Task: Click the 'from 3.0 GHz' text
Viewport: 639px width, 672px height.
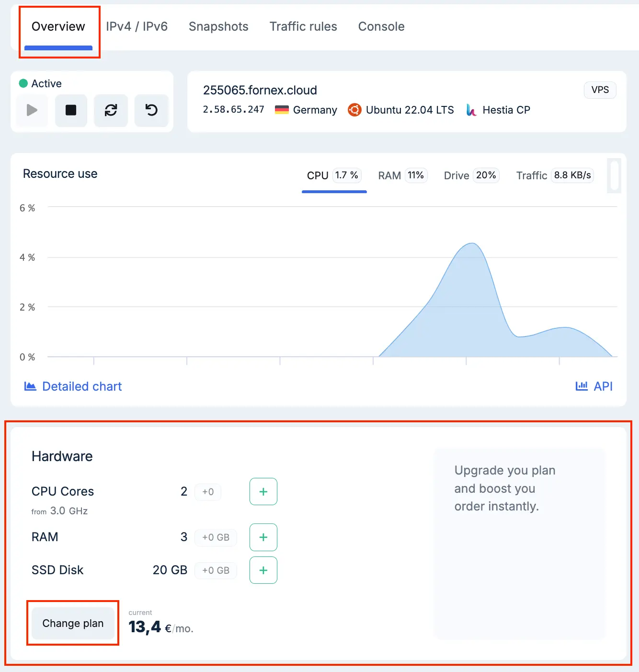Action: coord(60,511)
